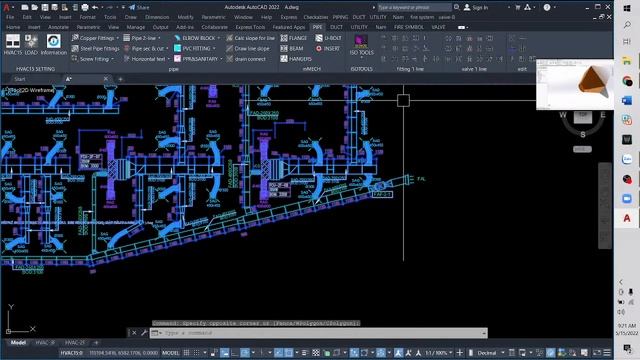Viewport: 640px width, 360px height.
Task: Click the Save icon in Quick Access
Action: click(44, 7)
